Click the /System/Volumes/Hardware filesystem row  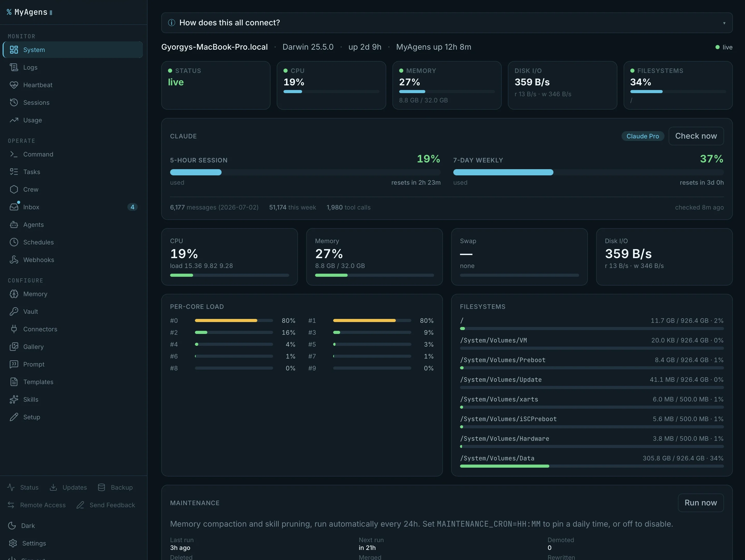point(592,442)
